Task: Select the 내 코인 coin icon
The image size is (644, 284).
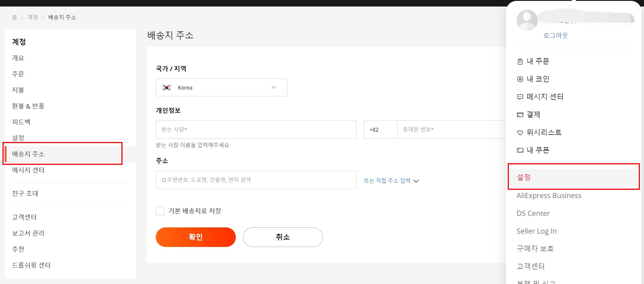Action: (x=520, y=79)
